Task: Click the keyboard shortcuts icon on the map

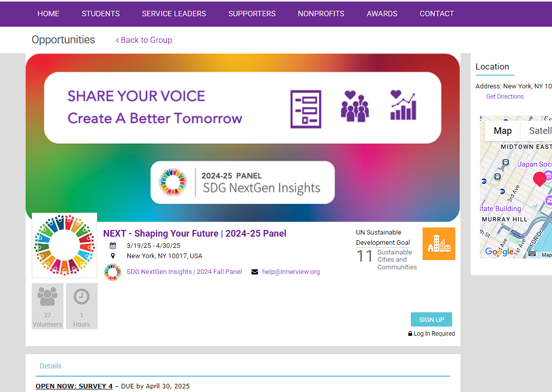Action: click(532, 254)
